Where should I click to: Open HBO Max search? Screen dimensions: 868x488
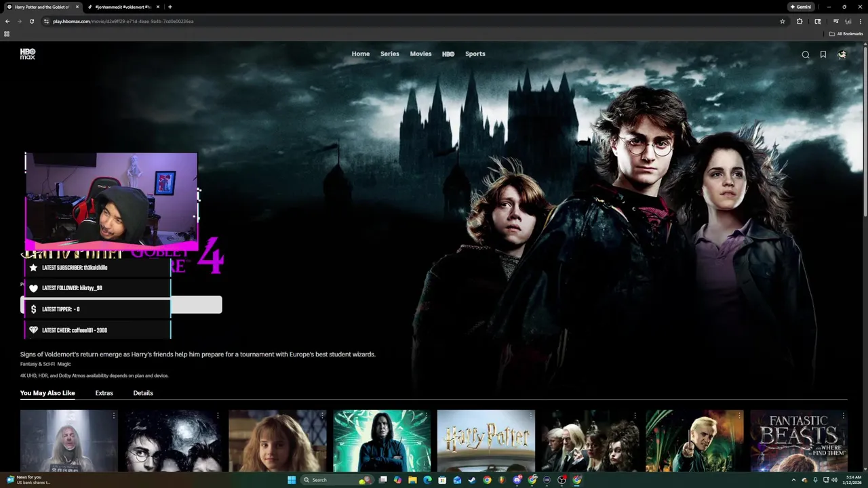[806, 55]
